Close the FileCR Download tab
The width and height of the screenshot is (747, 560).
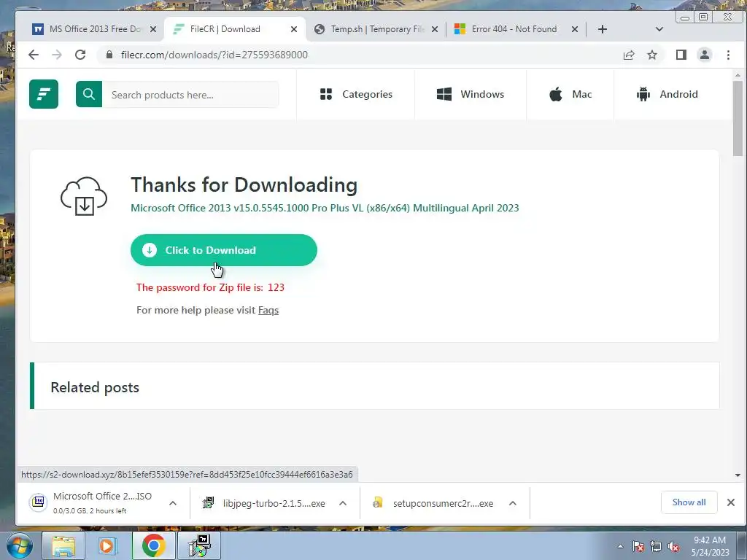tap(294, 29)
